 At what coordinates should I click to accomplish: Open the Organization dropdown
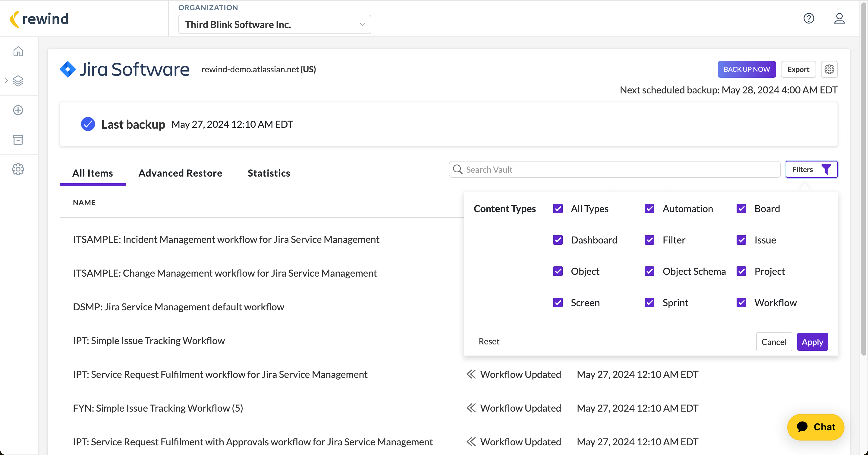pyautogui.click(x=275, y=24)
